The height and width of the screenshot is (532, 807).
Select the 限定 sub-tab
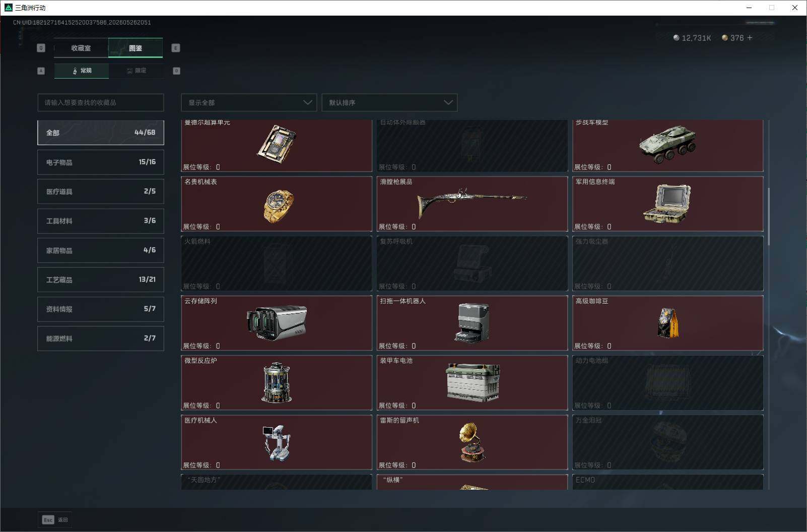point(136,71)
